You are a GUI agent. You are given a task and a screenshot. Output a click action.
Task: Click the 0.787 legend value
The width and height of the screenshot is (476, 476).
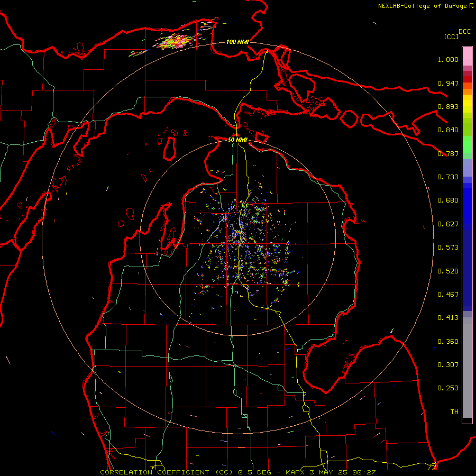448,153
